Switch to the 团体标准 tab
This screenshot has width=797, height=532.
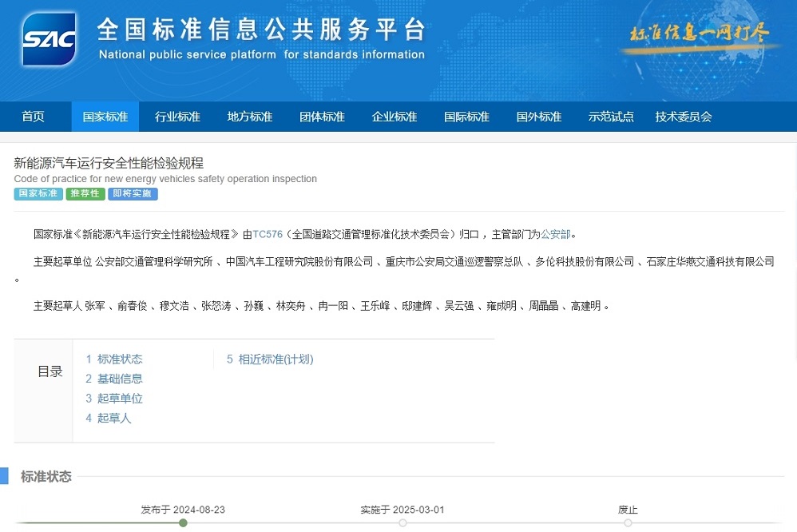click(322, 116)
